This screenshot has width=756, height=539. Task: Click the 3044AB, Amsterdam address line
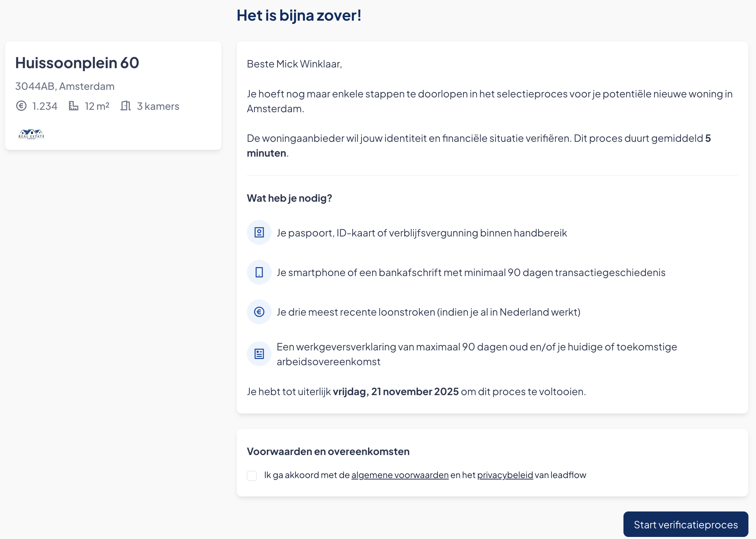coord(65,86)
